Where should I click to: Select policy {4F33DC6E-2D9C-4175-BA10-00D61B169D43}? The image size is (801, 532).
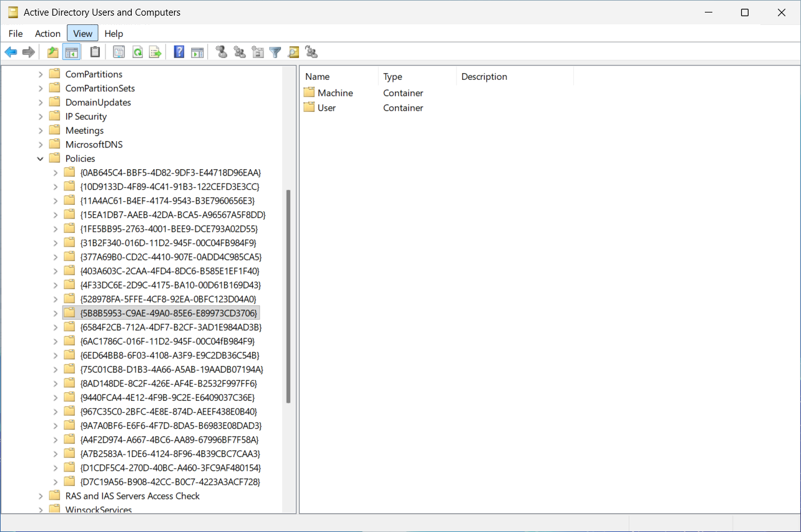click(170, 285)
